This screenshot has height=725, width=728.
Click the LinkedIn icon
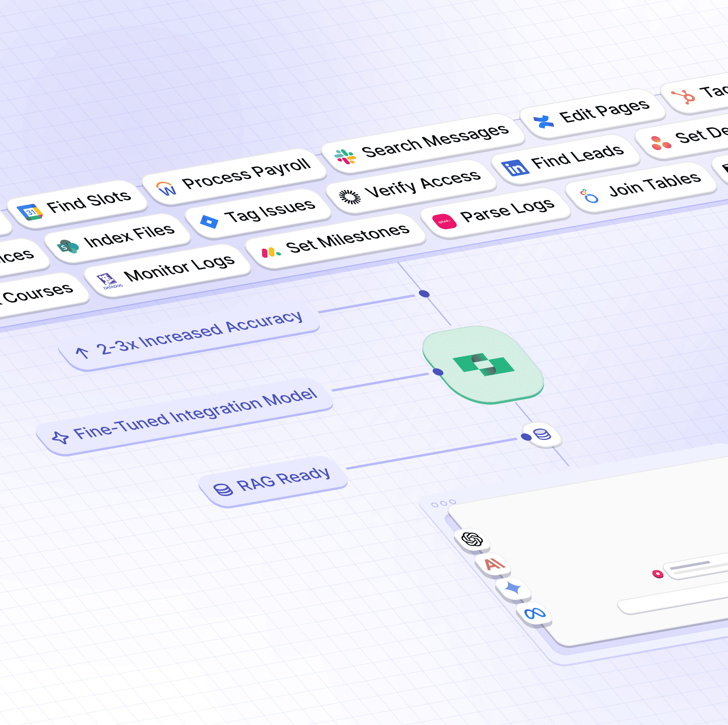coord(515,168)
